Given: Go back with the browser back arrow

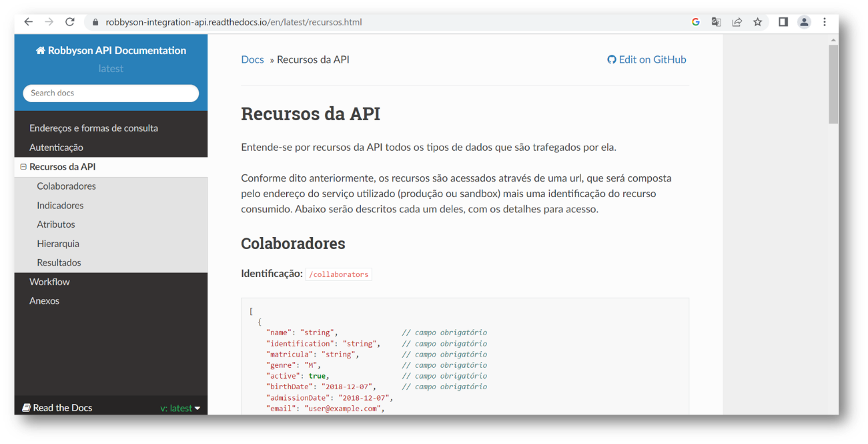Looking at the screenshot, I should pyautogui.click(x=28, y=22).
